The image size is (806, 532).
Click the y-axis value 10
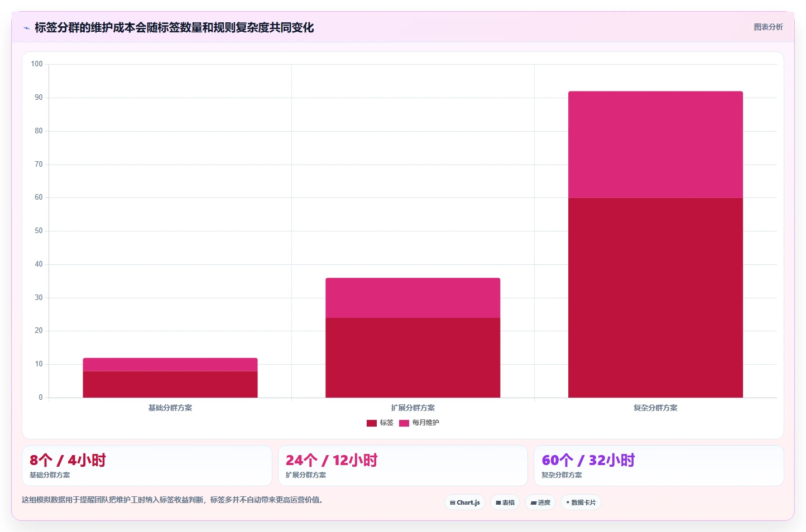click(x=39, y=364)
